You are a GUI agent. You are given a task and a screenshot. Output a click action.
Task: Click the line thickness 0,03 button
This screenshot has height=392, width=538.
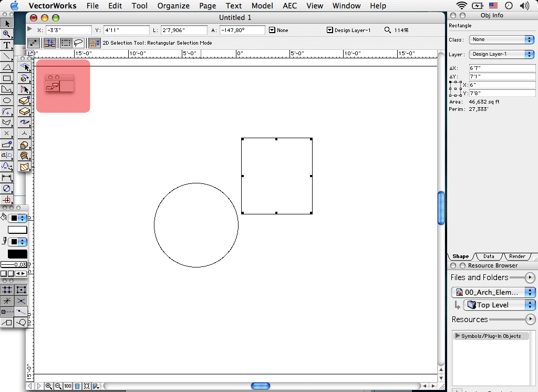(x=14, y=265)
